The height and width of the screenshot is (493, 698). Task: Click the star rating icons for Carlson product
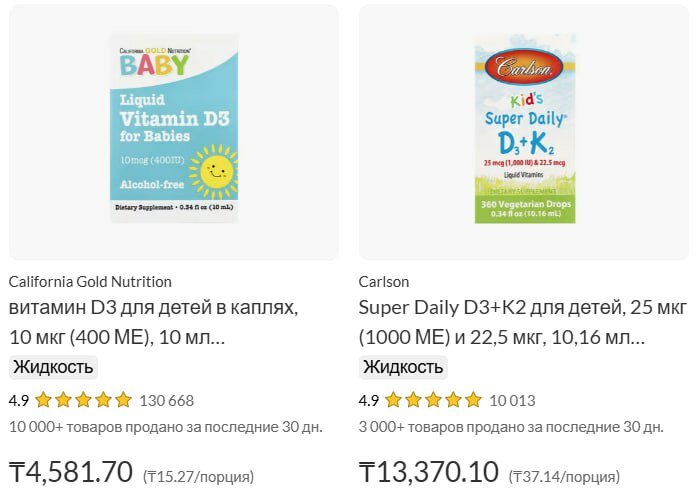tap(433, 400)
